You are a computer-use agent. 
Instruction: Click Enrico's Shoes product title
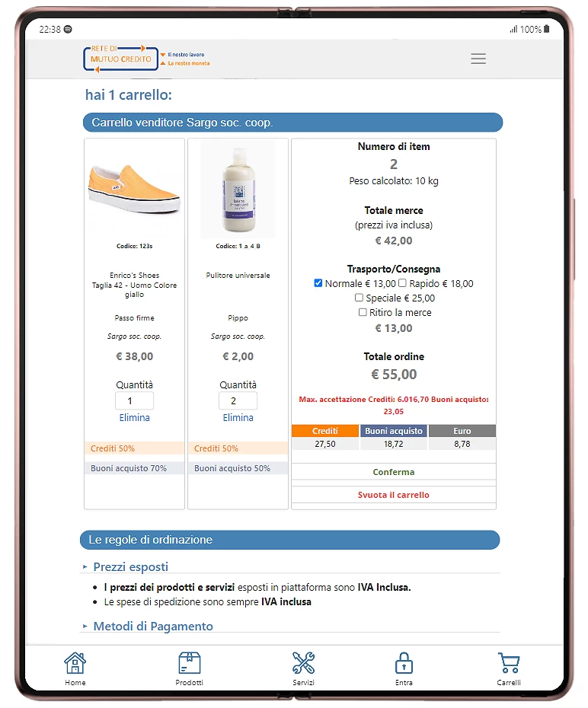[x=135, y=285]
